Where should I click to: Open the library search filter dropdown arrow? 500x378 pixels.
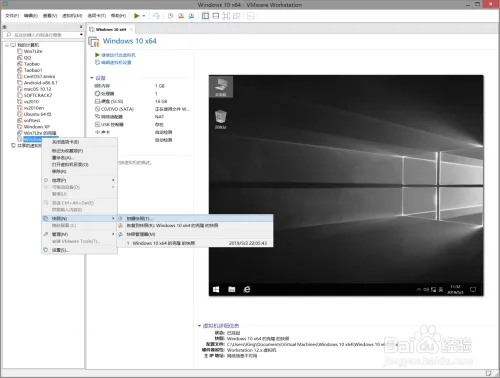(81, 35)
